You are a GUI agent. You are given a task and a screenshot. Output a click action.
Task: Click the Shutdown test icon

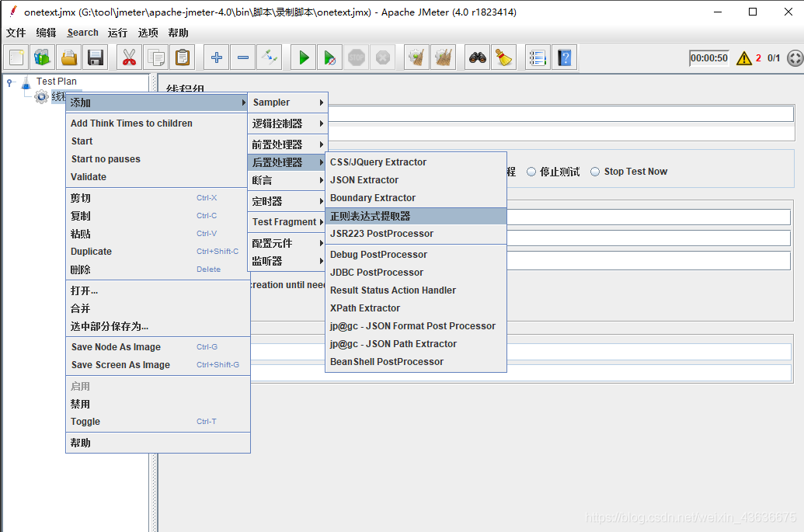tap(383, 57)
